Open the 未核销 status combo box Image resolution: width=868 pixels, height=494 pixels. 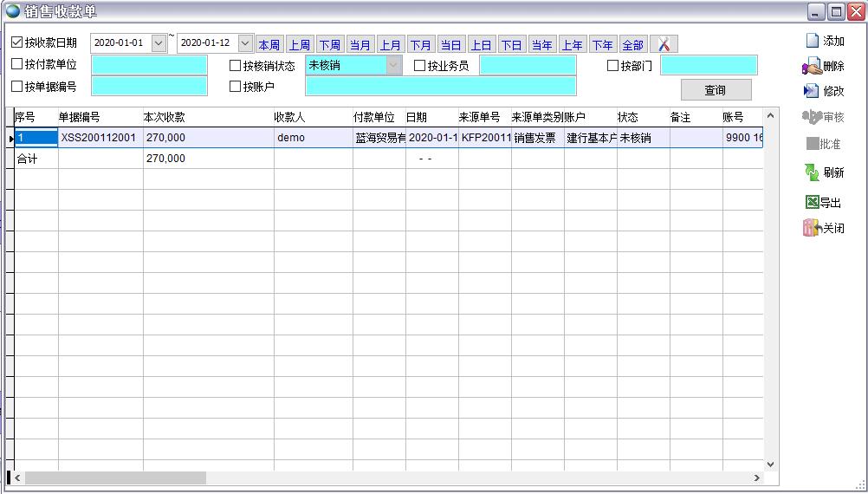tap(394, 65)
